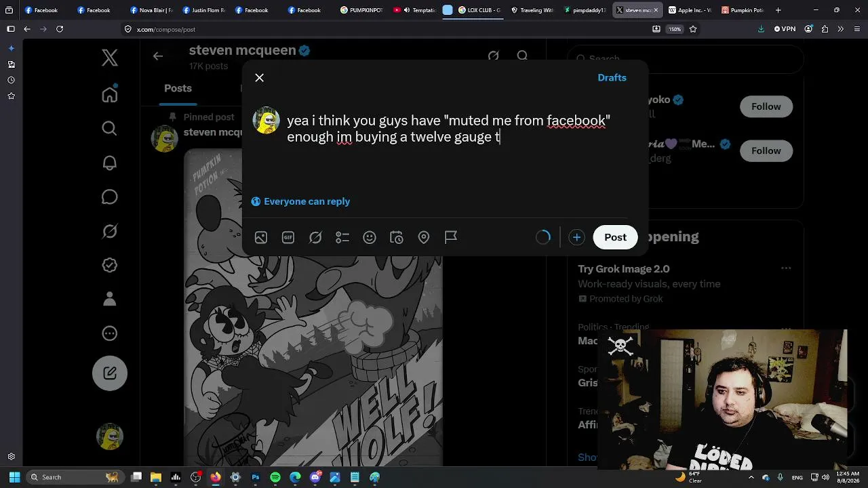Open Explore search in the X sidebar
Screen dimensions: 868x488
coord(110,128)
